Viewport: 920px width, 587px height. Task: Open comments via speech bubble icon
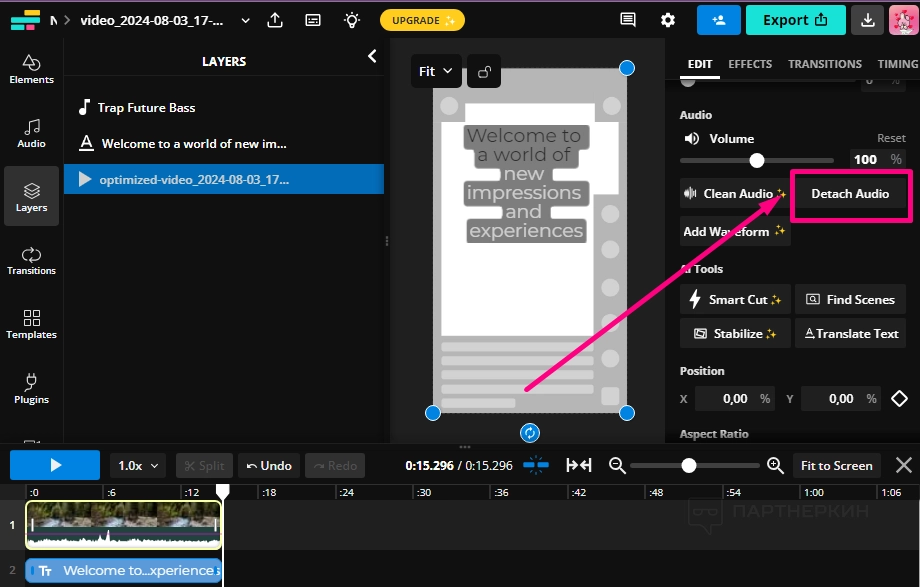pos(628,20)
